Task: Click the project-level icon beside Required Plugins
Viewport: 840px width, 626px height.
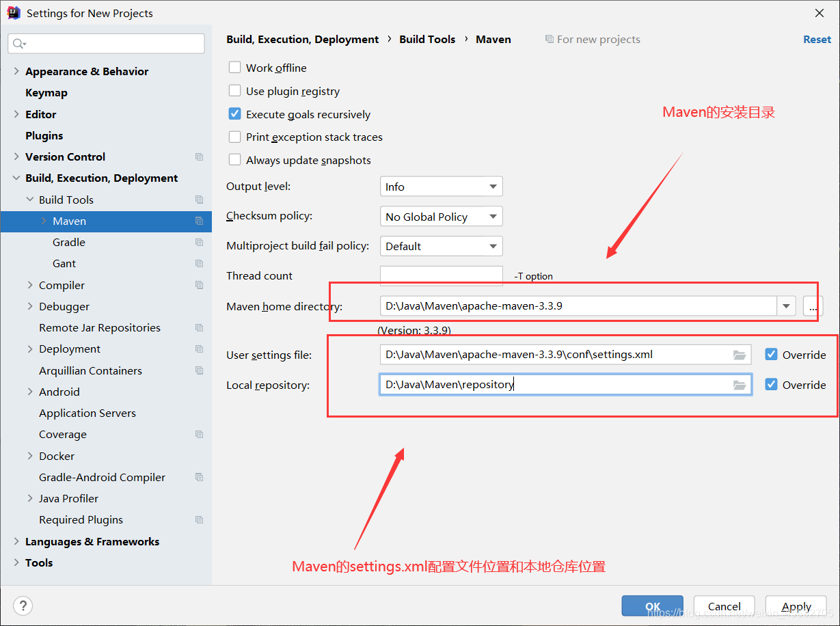Action: click(x=199, y=520)
